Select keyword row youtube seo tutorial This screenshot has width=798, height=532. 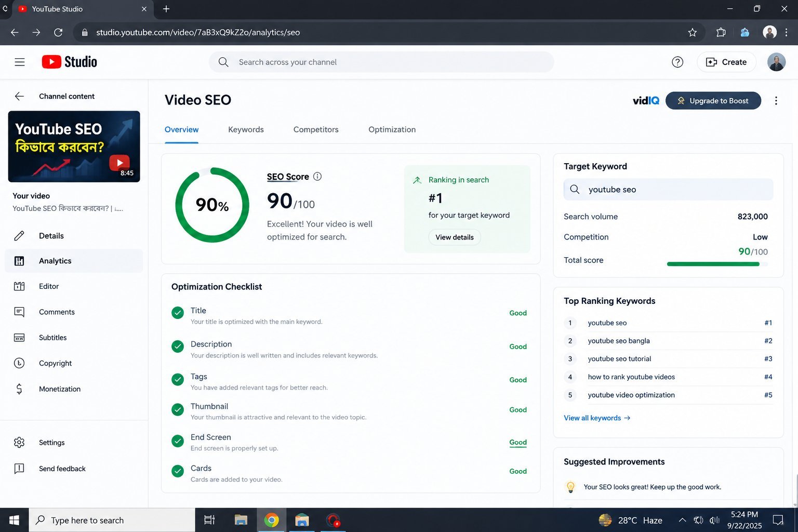[668, 359]
